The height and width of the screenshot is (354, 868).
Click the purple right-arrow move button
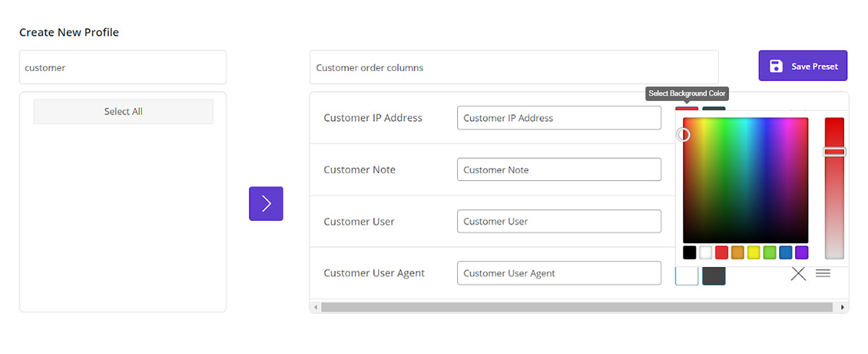[265, 203]
